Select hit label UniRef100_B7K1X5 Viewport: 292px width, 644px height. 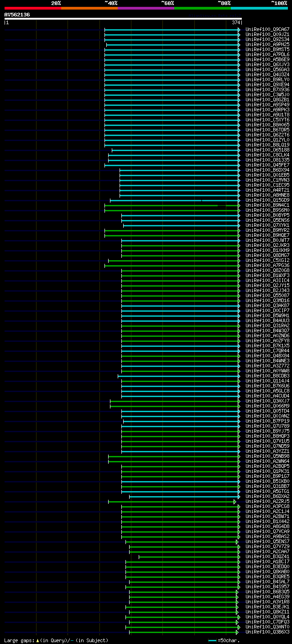(x=267, y=346)
